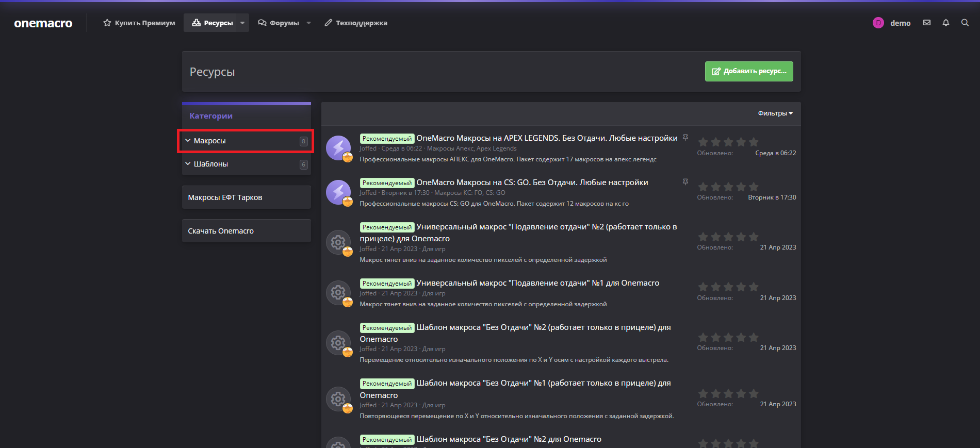Open Техподдержка page

[x=356, y=23]
